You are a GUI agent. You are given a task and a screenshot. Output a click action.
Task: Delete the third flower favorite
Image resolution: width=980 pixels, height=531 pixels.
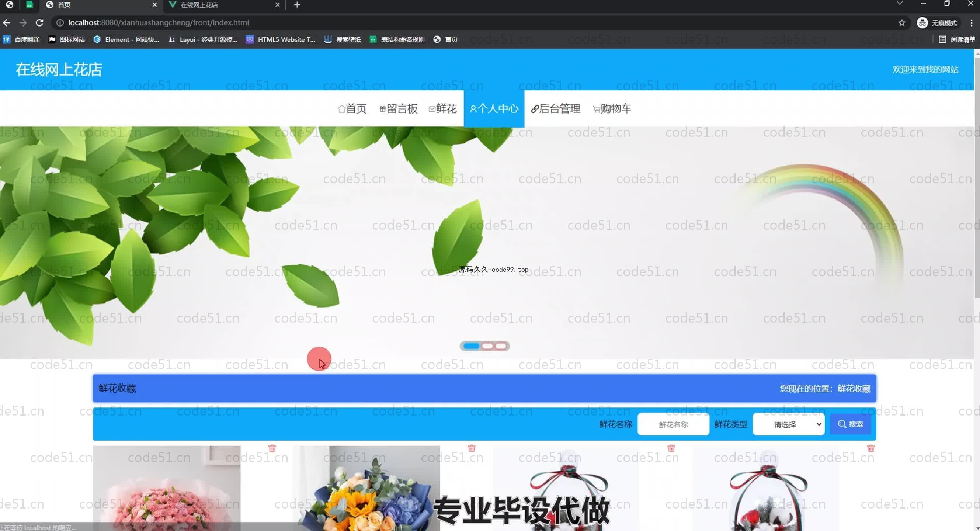[x=671, y=448]
